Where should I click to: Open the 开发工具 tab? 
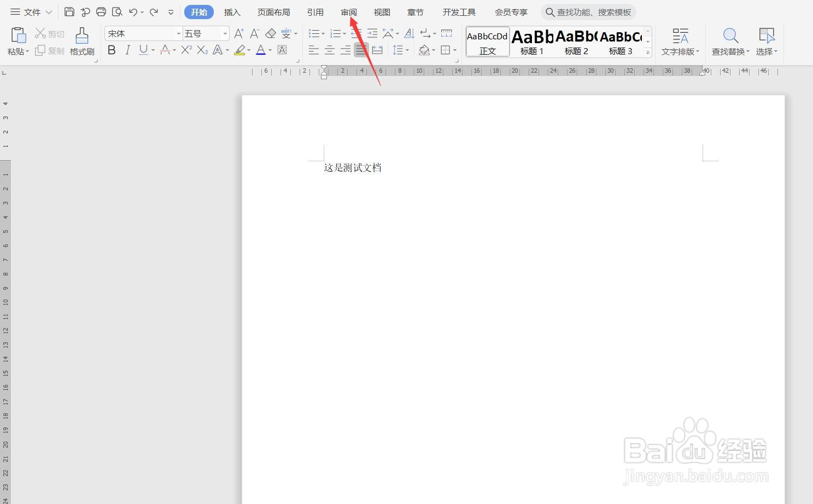tap(459, 12)
